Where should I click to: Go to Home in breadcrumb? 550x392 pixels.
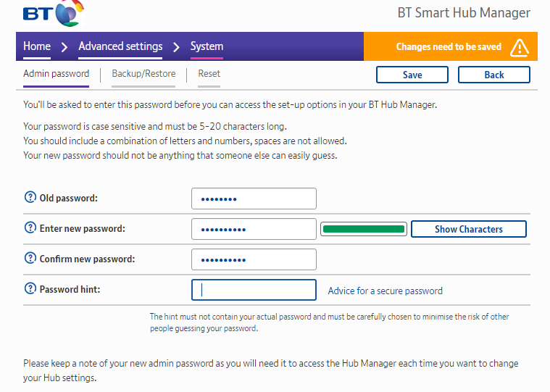coord(37,46)
